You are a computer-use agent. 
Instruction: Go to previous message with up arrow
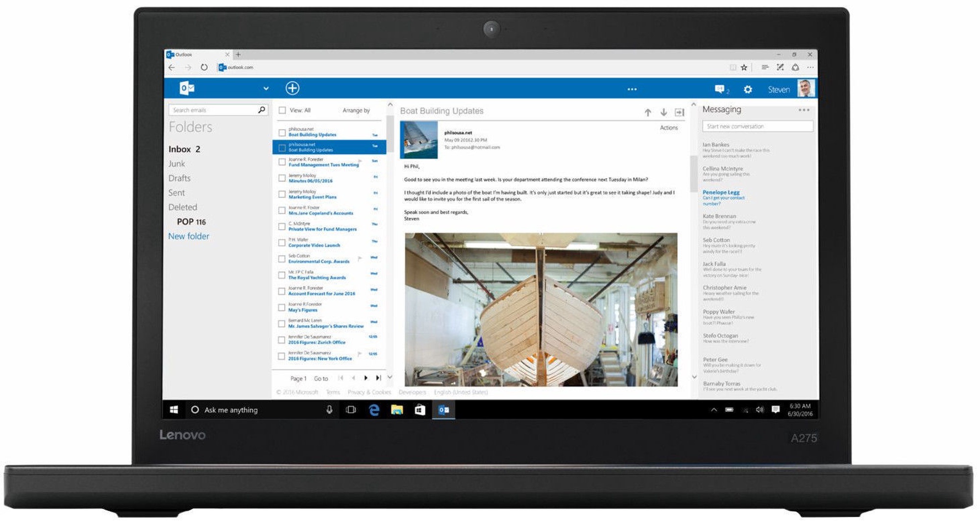coord(648,113)
